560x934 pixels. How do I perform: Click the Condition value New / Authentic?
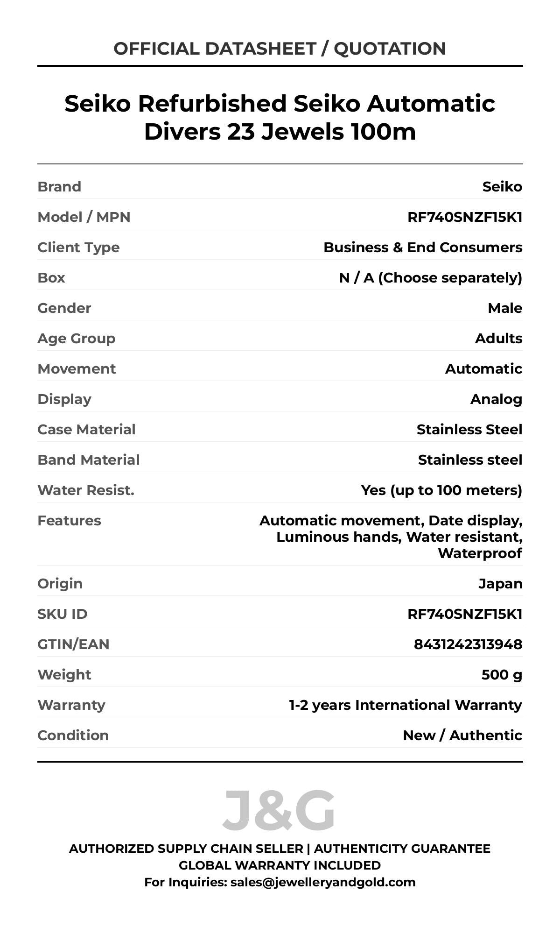pyautogui.click(x=462, y=736)
